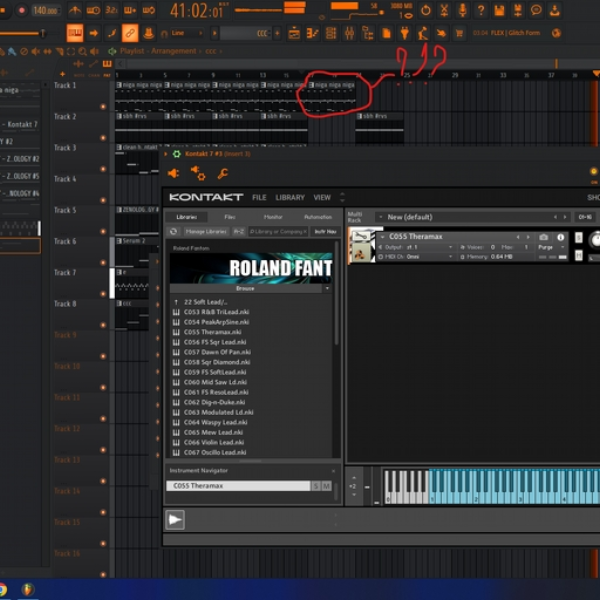Toggle the Track 6 mute switch

coord(103,263)
